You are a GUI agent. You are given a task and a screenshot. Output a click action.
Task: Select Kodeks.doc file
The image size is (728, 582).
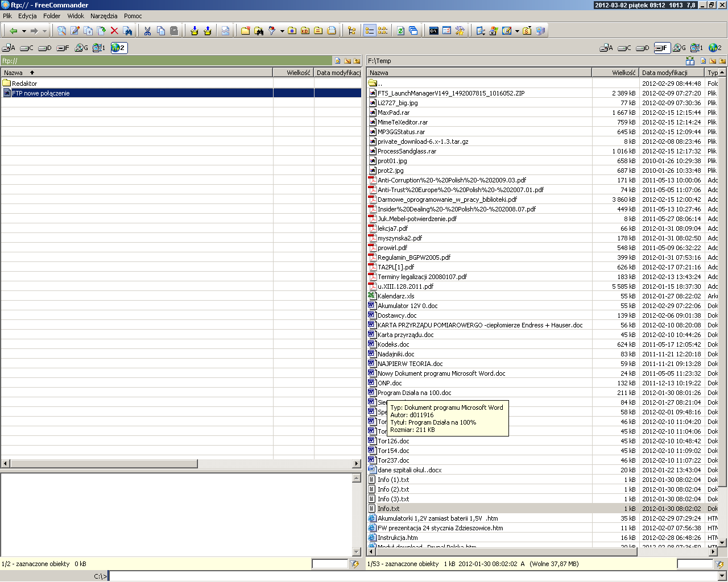393,344
